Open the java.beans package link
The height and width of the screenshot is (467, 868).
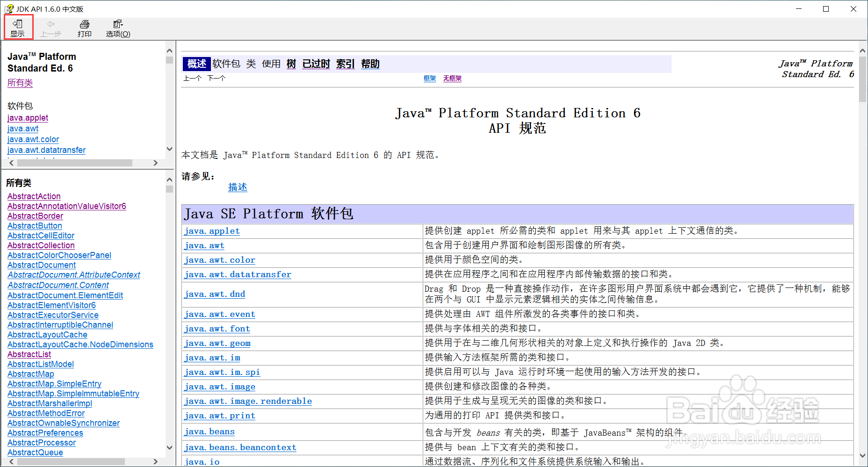pos(209,431)
